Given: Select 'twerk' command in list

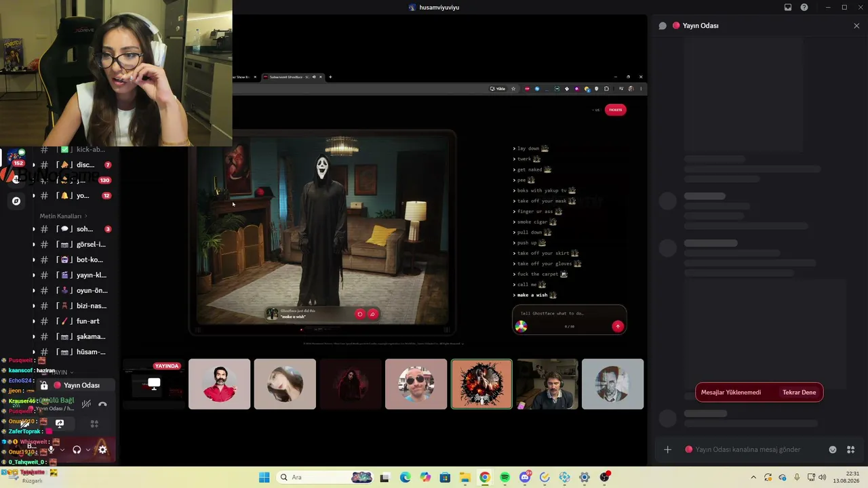Looking at the screenshot, I should (527, 159).
